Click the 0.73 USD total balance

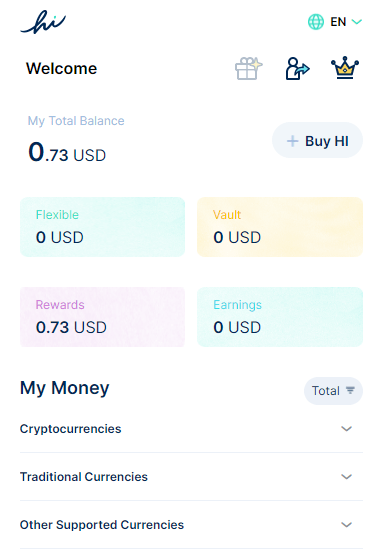point(67,153)
